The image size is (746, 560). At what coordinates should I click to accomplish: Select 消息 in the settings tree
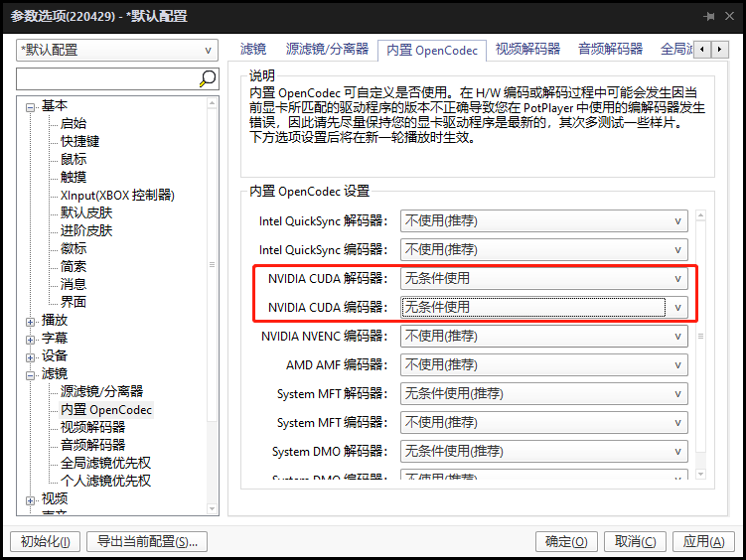74,284
